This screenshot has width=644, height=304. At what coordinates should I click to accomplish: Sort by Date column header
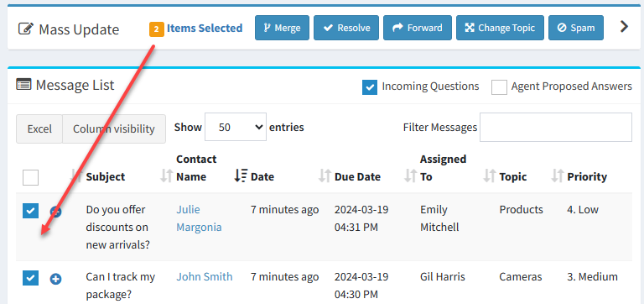pyautogui.click(x=262, y=177)
